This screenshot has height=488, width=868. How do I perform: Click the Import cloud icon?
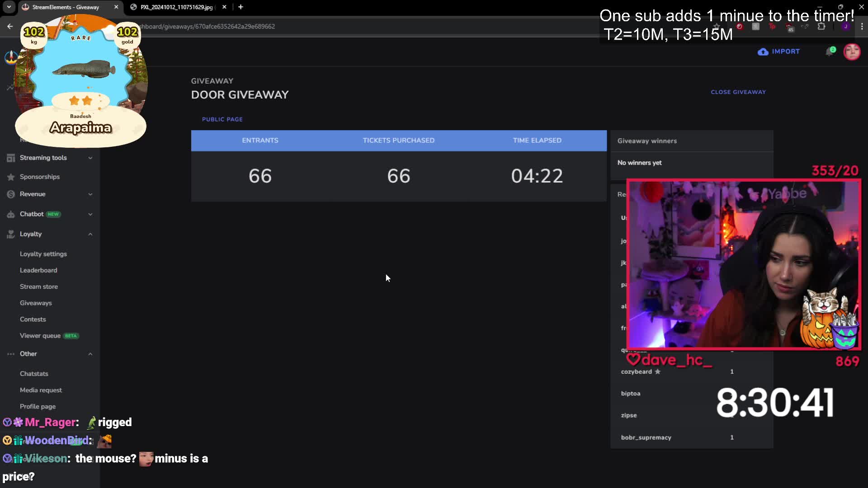click(763, 52)
